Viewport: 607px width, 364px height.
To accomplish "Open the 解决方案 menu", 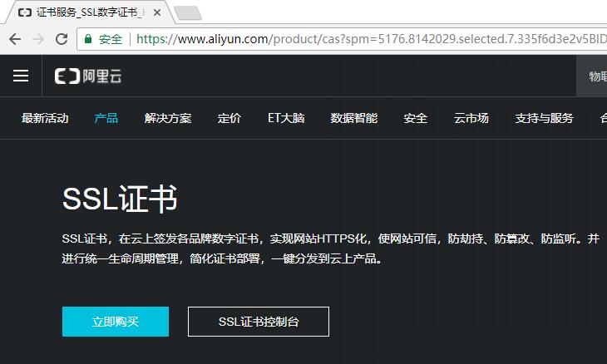I will [168, 118].
